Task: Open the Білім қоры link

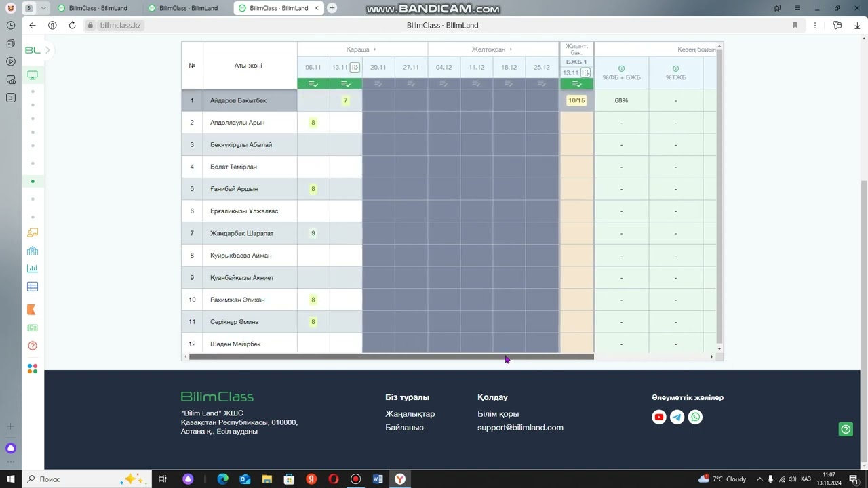Action: pyautogui.click(x=498, y=414)
